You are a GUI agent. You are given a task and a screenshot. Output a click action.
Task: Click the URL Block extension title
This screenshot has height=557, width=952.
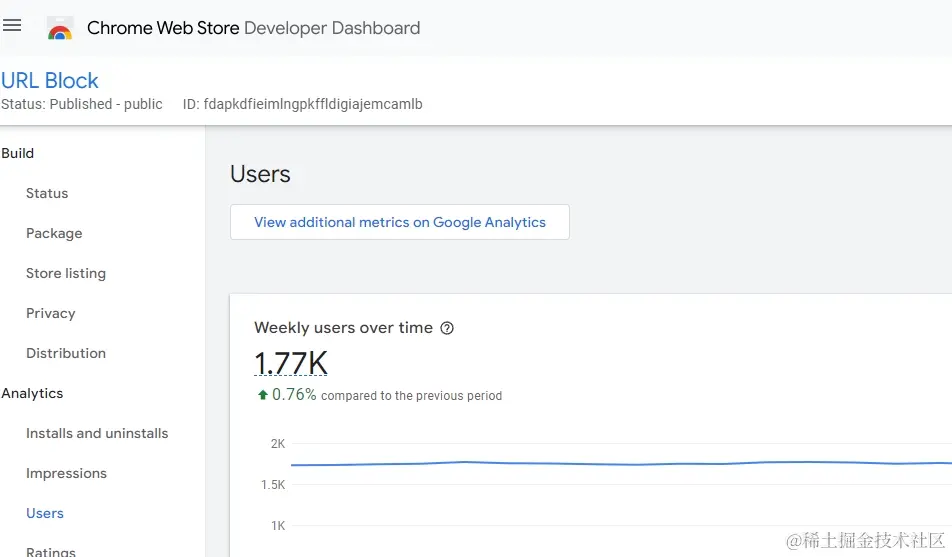point(50,81)
